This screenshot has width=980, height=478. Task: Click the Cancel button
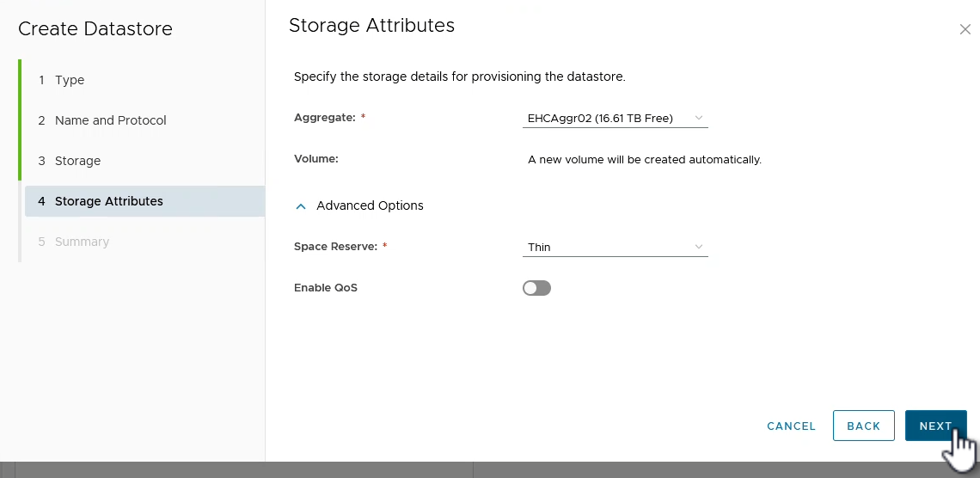(x=791, y=426)
